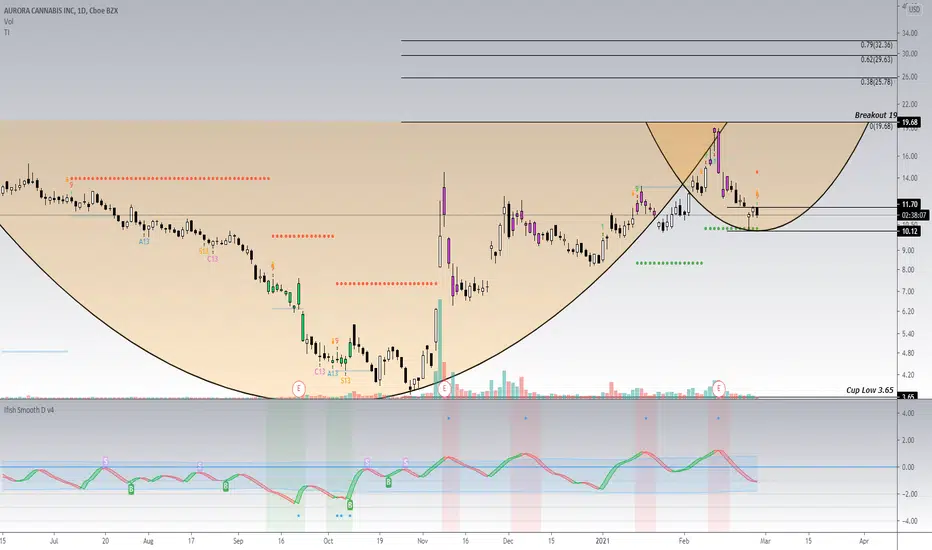Screen dimensions: 932x550
Task: Click the 19.68 price axis label
Action: 910,122
